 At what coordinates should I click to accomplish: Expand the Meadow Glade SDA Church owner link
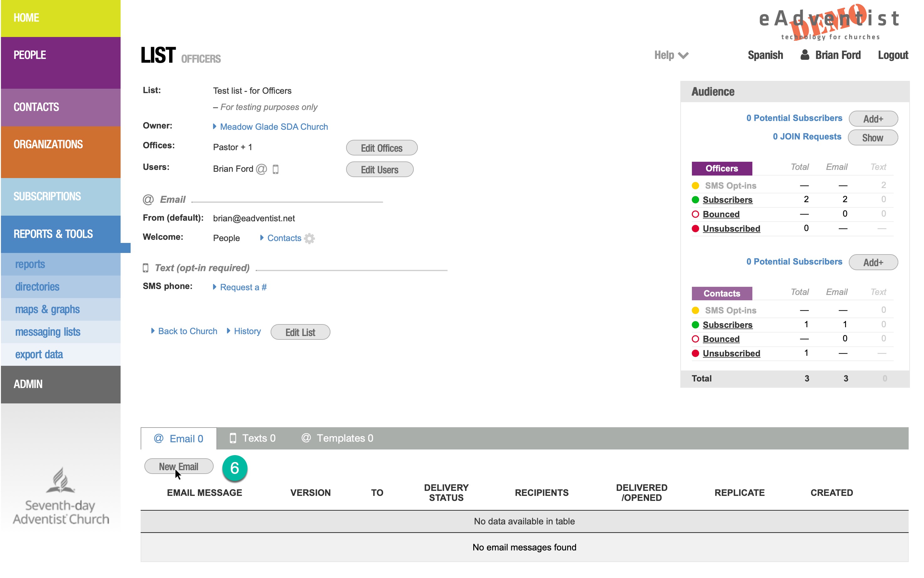(x=273, y=127)
